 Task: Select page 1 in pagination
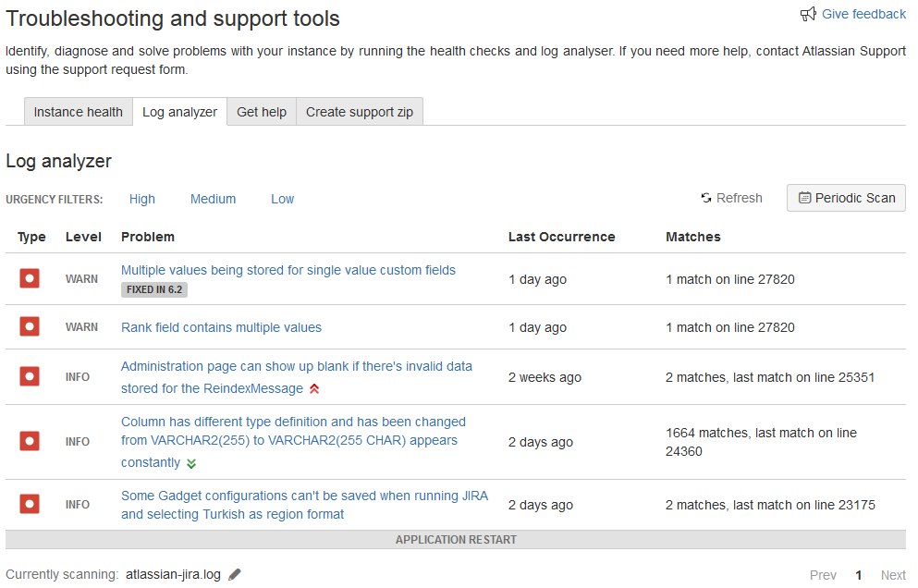(859, 575)
